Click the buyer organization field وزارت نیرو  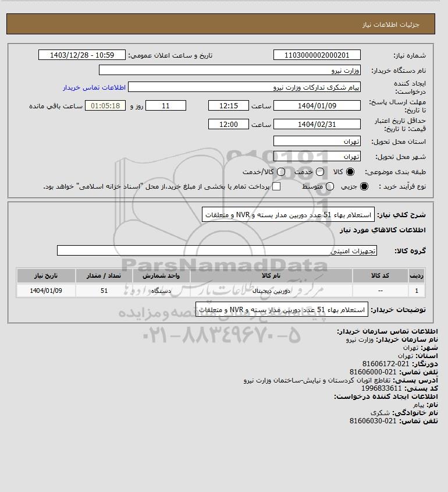pyautogui.click(x=230, y=70)
